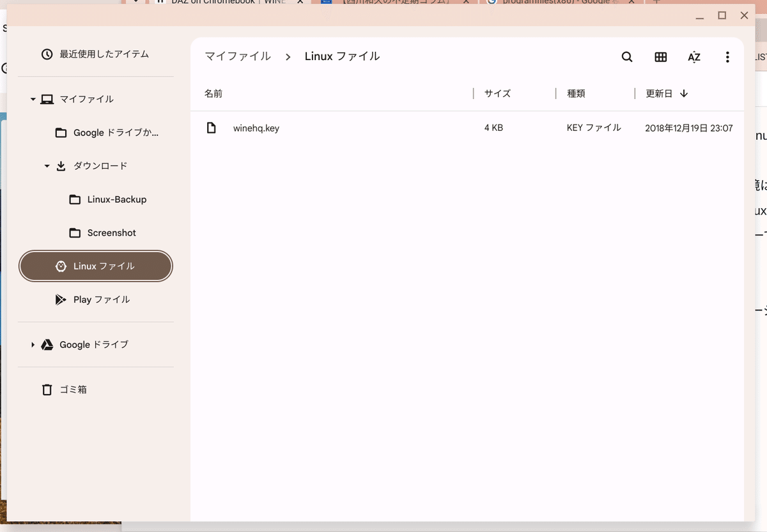
Task: Click Linux ファイル breadcrumb
Action: tap(342, 56)
